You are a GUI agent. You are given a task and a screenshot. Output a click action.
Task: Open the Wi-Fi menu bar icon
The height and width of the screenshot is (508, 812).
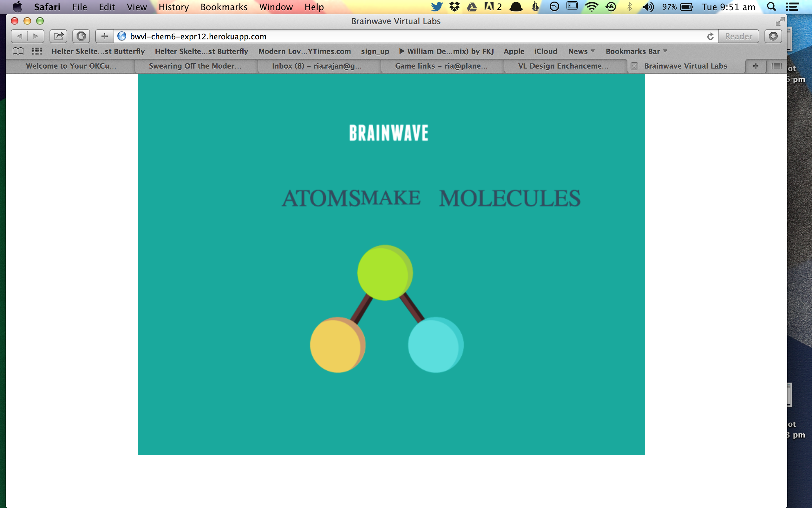(x=592, y=7)
